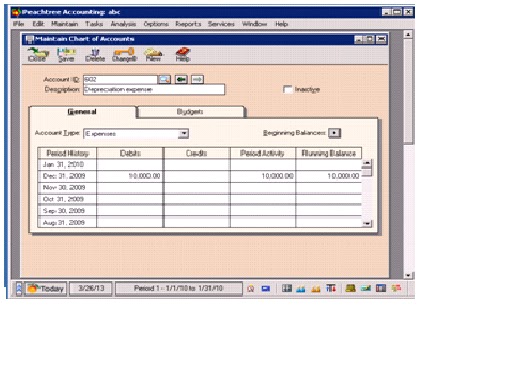Image resolution: width=523 pixels, height=380 pixels.
Task: Select the Sep 30, 2009 row
Action: pyautogui.click(x=200, y=211)
